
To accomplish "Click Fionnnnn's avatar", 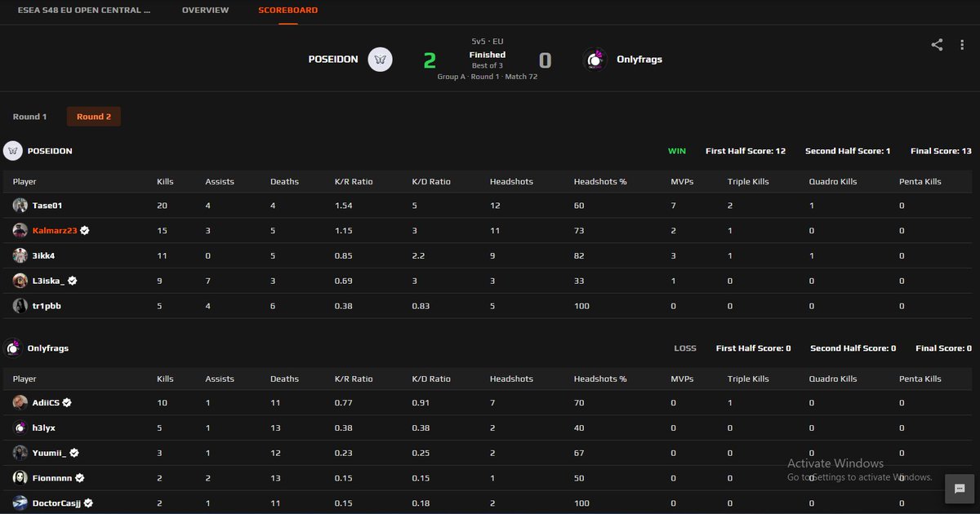I will [x=20, y=478].
